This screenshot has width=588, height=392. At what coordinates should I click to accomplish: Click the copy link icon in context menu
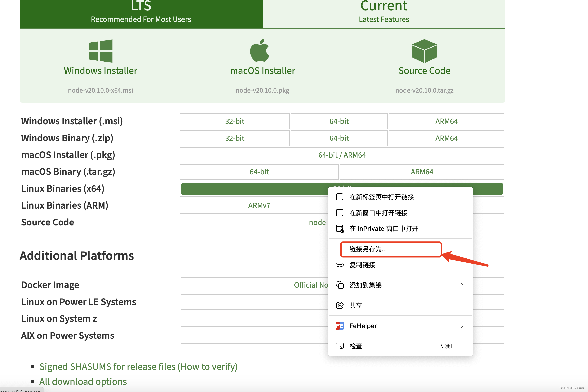click(341, 264)
